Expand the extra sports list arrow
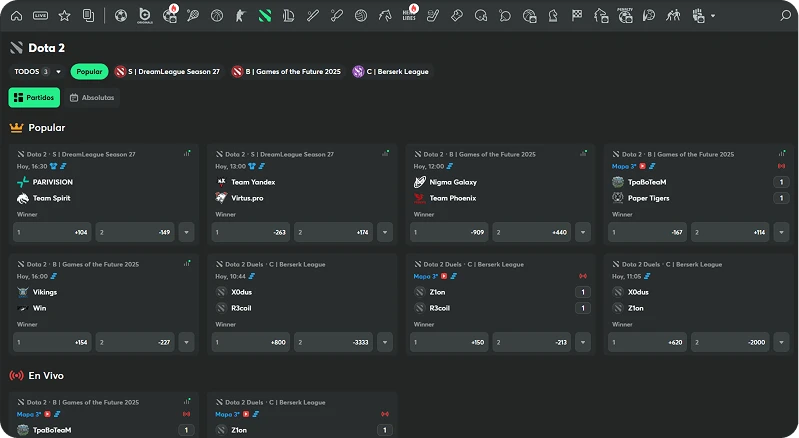799x438 pixels. [712, 16]
